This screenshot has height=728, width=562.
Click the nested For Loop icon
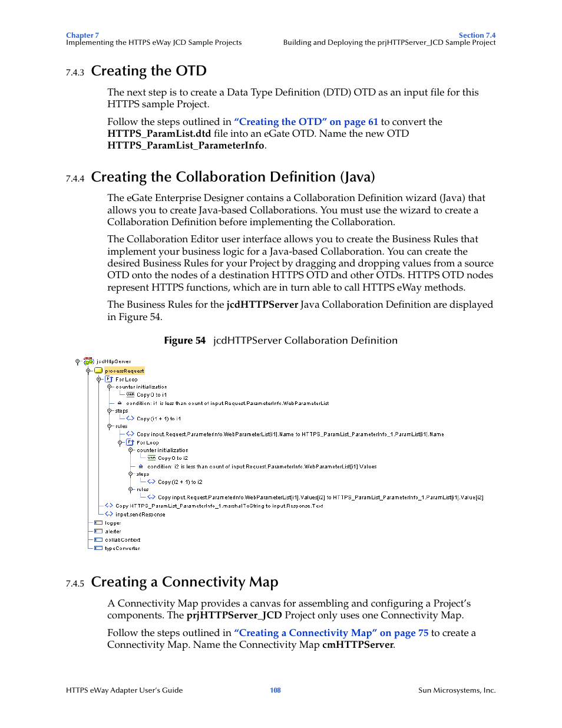[x=130, y=442]
